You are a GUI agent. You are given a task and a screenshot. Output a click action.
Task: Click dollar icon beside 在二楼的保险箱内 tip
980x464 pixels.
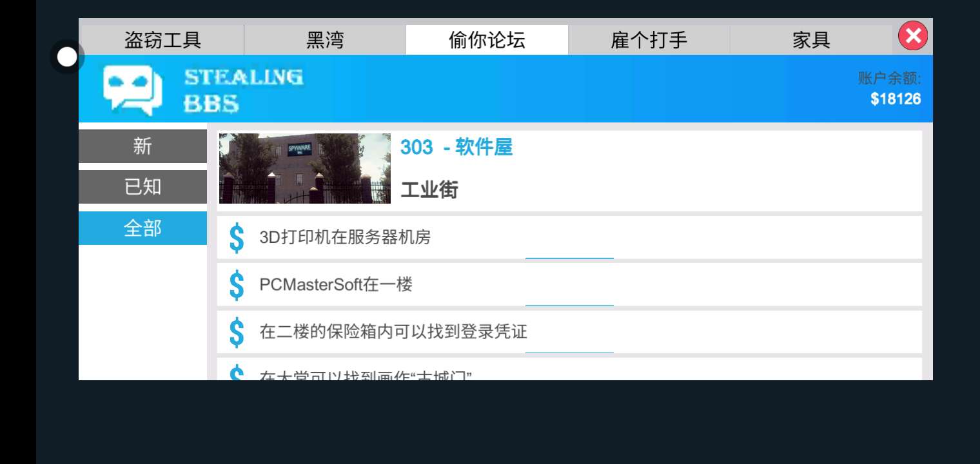tap(237, 332)
